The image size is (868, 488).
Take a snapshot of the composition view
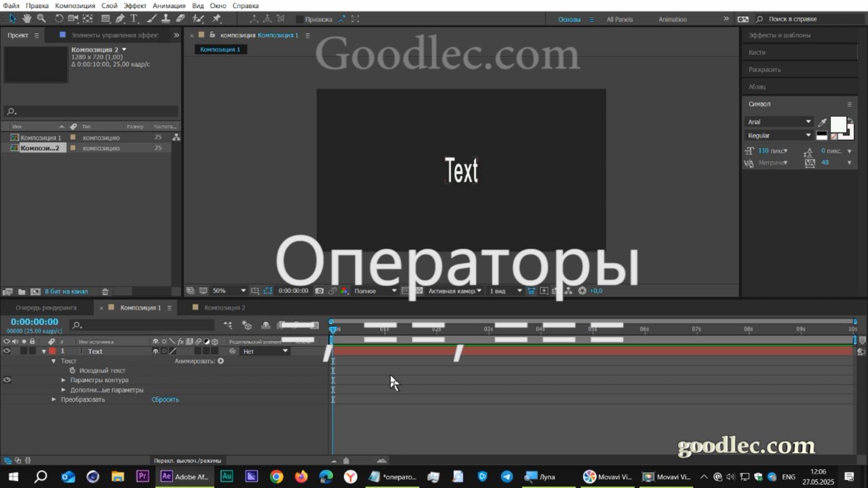[320, 291]
